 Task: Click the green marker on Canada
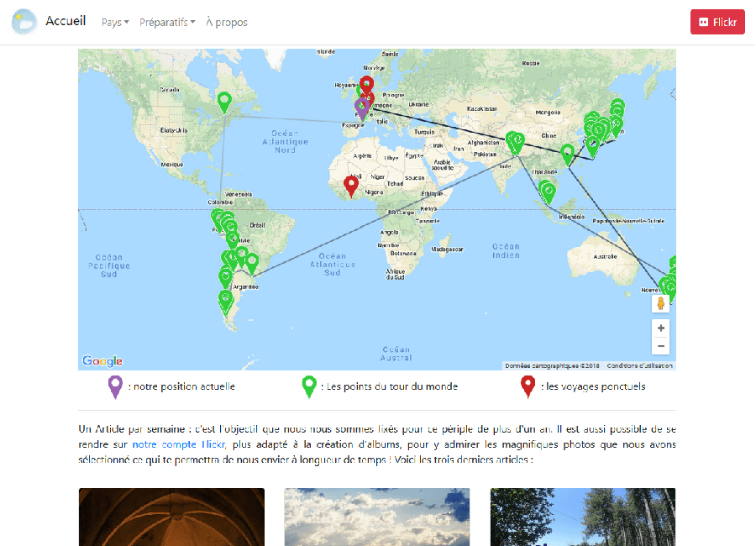click(223, 101)
